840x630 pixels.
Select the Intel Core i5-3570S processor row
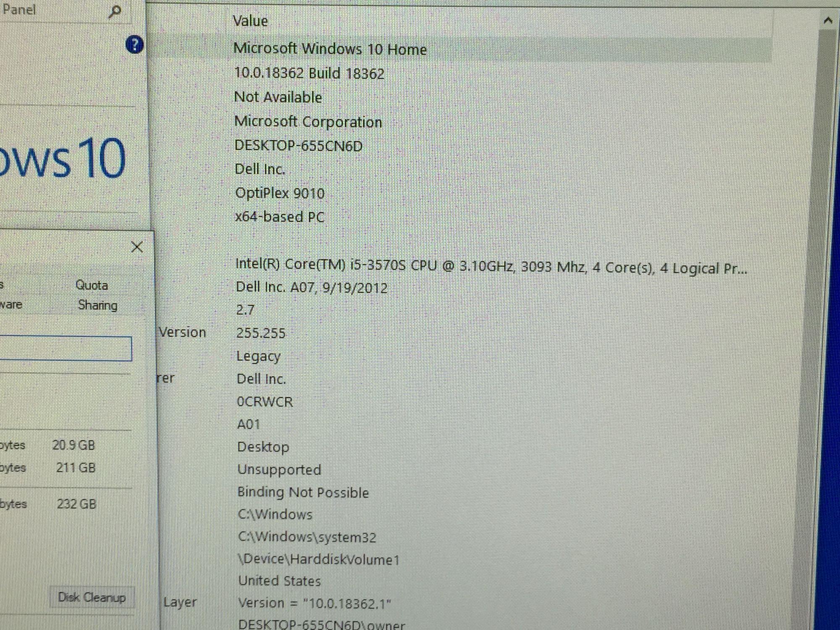tap(491, 266)
